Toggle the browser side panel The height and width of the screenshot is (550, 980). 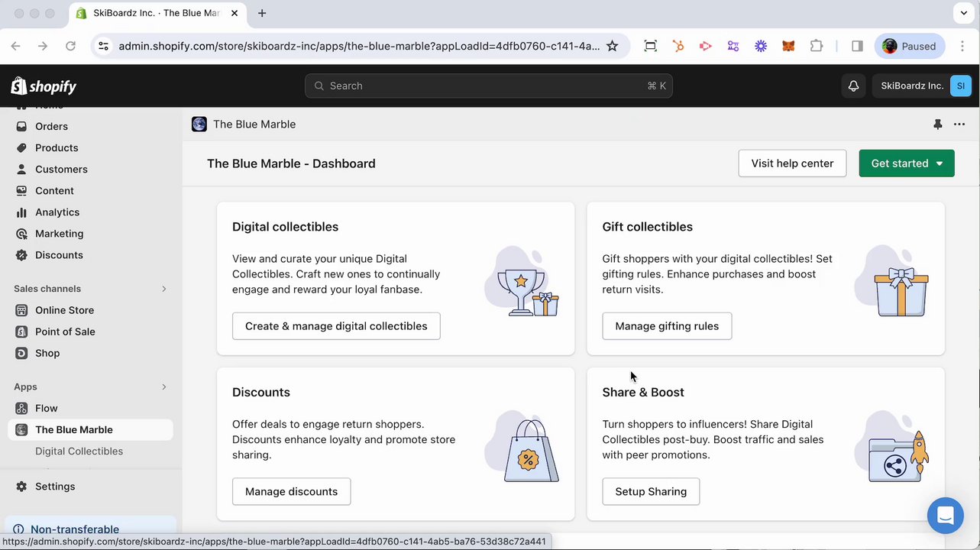[x=857, y=46]
